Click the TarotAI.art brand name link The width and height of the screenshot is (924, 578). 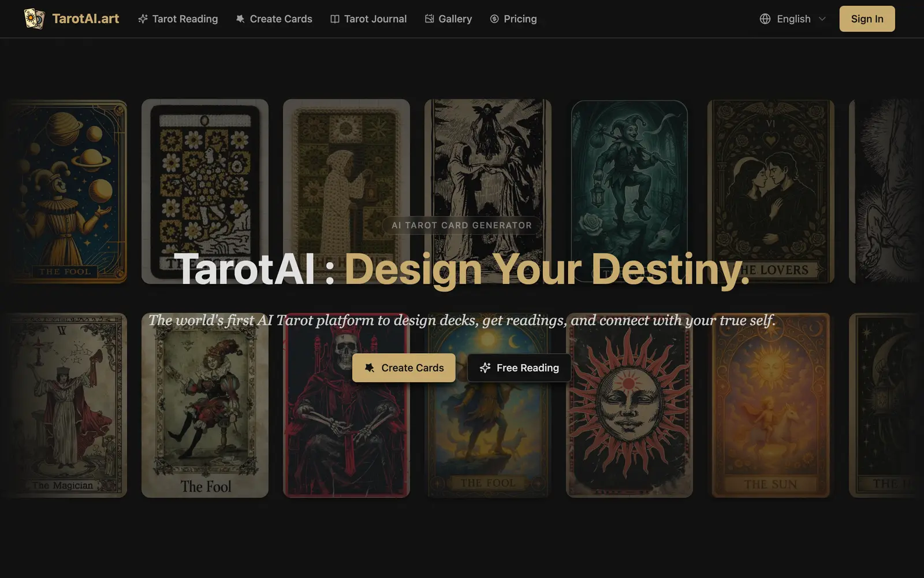point(85,18)
